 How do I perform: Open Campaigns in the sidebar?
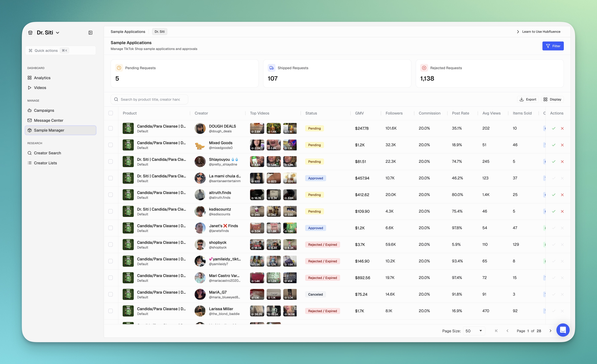44,110
